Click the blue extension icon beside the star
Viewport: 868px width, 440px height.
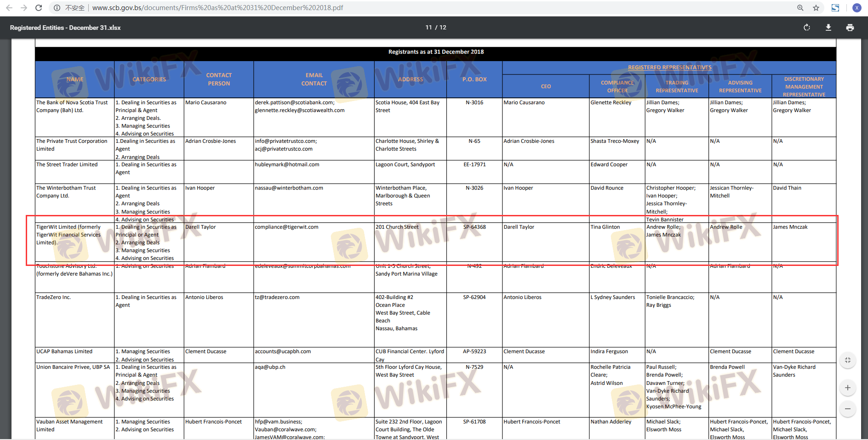[x=835, y=8]
